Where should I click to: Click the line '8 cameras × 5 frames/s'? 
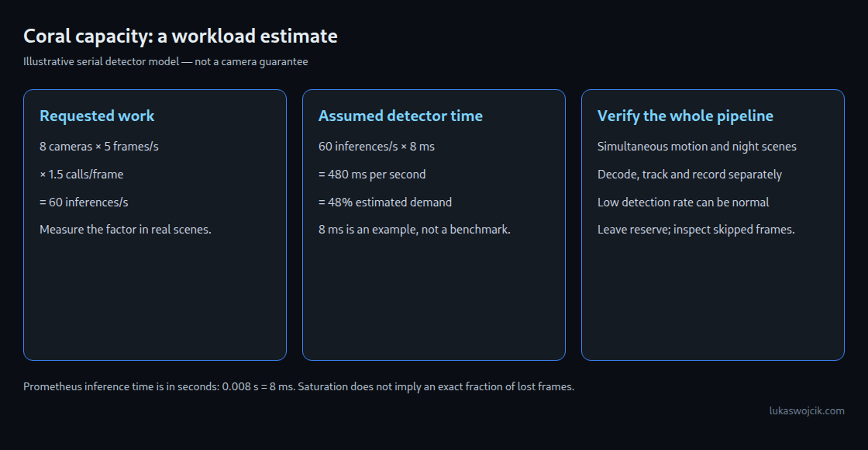(99, 147)
